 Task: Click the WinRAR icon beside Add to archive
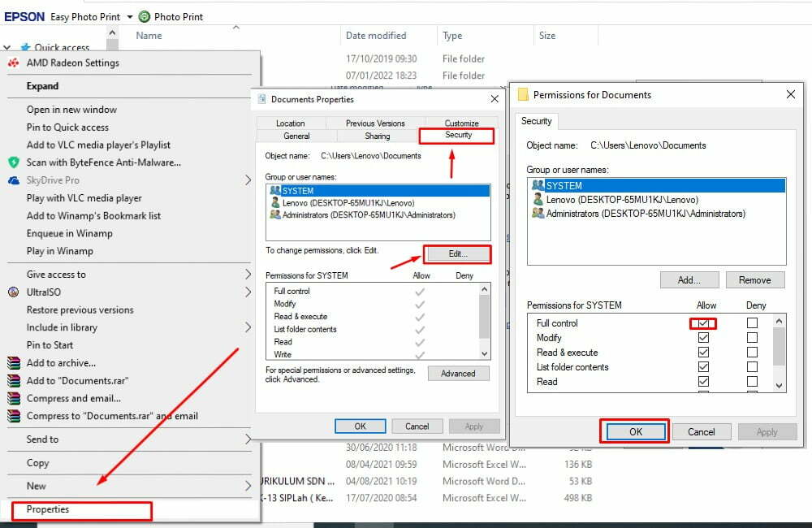pyautogui.click(x=13, y=363)
